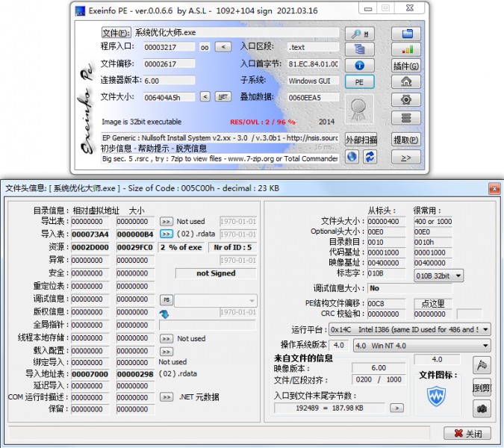Click the > button after 187.98 KB
The width and height of the screenshot is (504, 448).
point(396,408)
